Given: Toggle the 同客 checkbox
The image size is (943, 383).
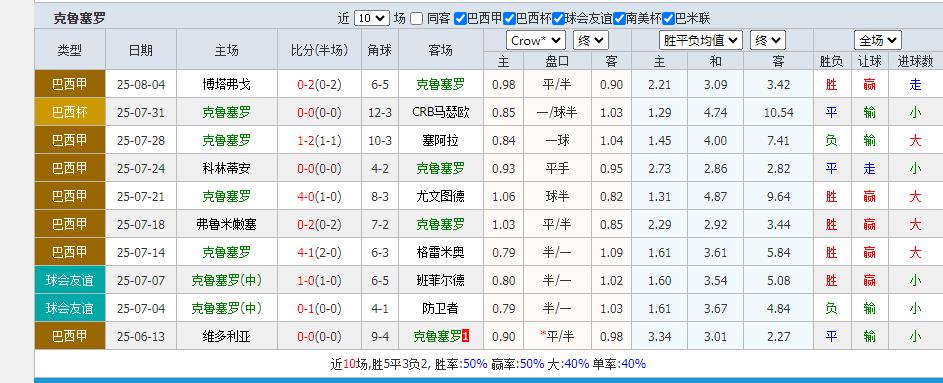Looking at the screenshot, I should [416, 19].
